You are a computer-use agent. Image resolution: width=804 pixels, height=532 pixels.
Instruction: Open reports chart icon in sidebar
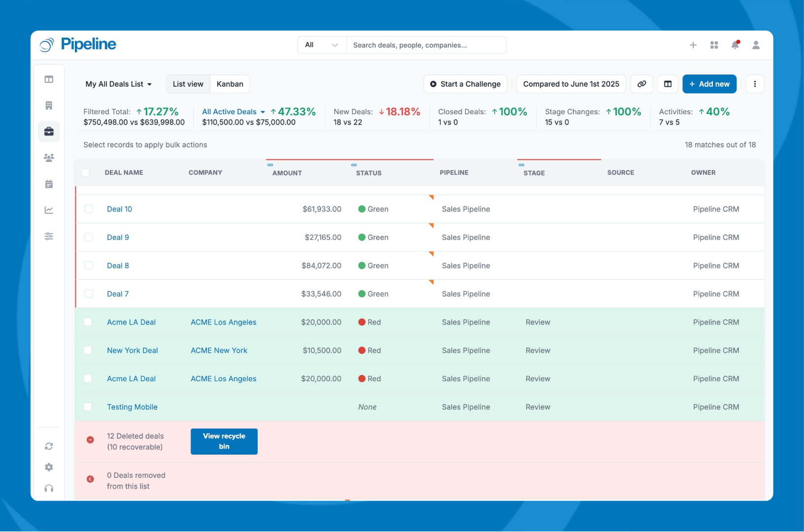click(49, 210)
